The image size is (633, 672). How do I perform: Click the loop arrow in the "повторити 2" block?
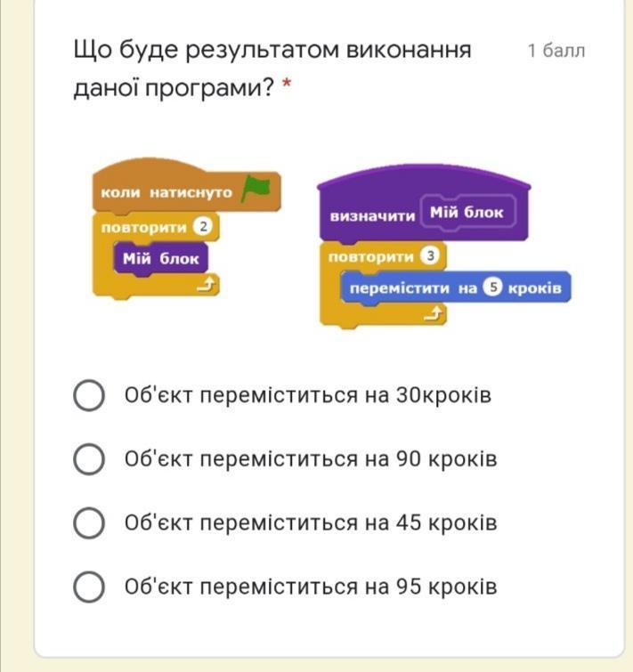click(x=206, y=286)
